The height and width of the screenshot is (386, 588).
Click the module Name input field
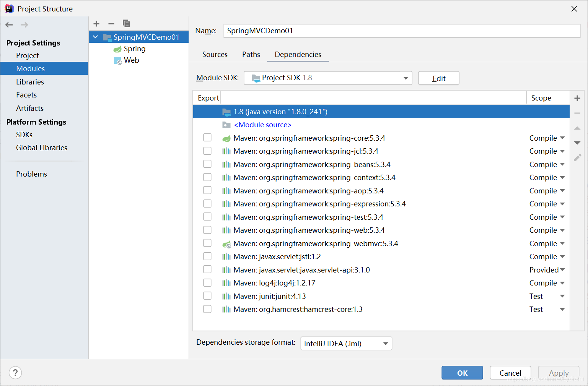[x=402, y=31]
